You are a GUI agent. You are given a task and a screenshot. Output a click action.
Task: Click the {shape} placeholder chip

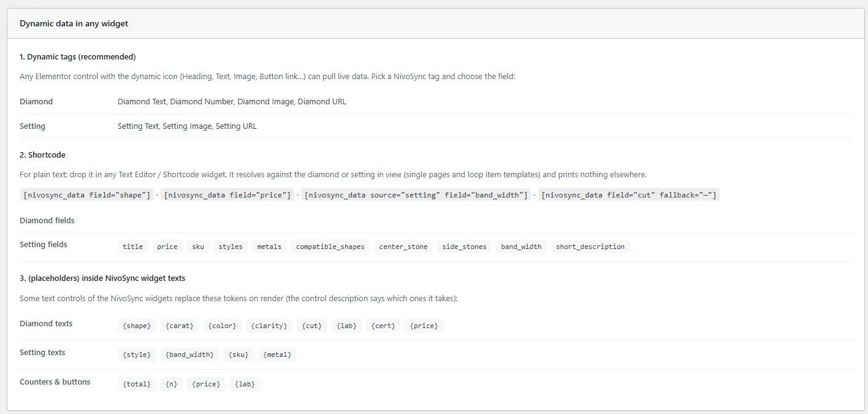137,326
